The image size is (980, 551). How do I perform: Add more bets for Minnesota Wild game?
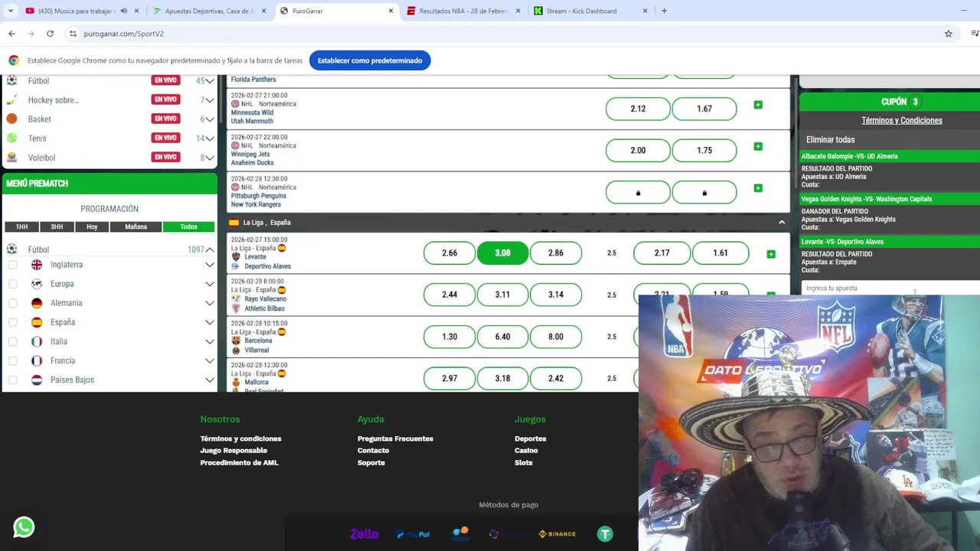(x=758, y=105)
